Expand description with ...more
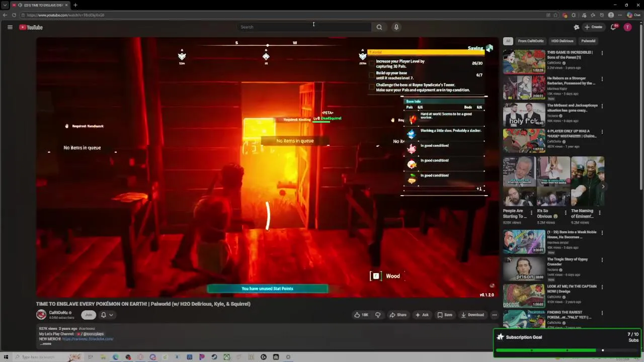 (45, 344)
